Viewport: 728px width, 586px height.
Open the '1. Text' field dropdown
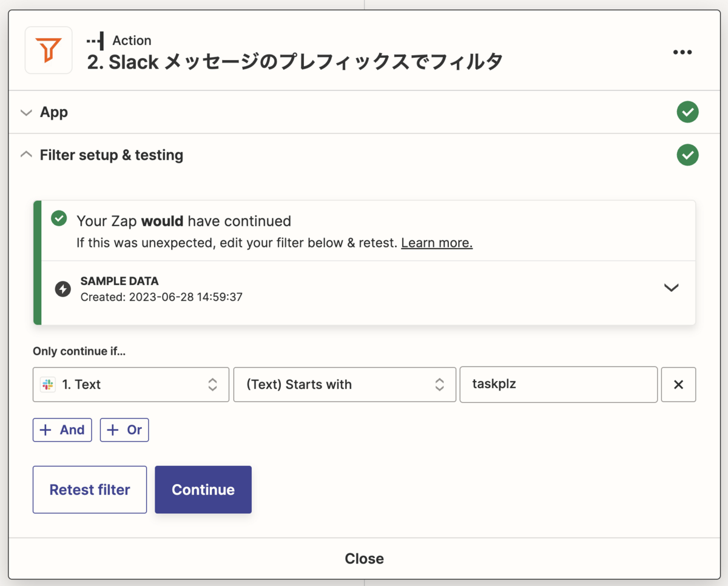(131, 385)
